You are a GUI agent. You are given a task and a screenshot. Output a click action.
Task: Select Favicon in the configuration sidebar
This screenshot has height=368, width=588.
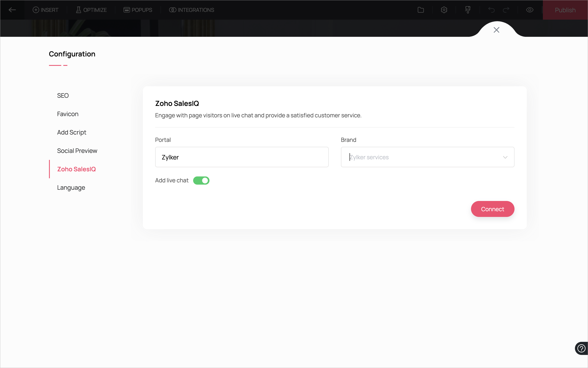coord(68,114)
